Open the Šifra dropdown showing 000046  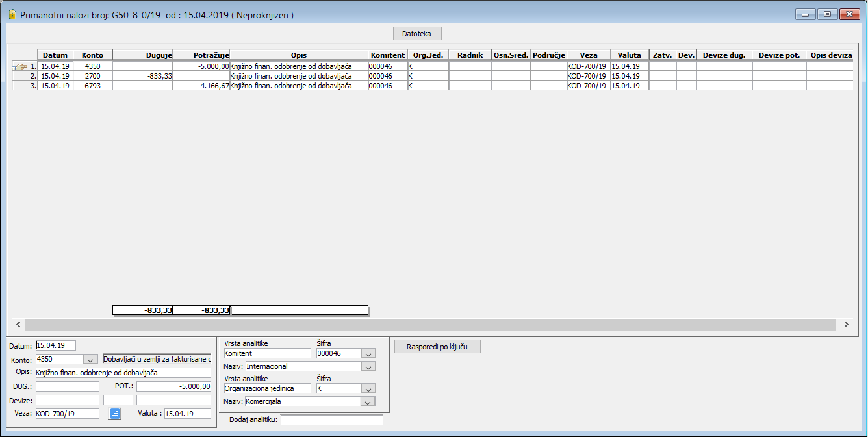(x=368, y=354)
